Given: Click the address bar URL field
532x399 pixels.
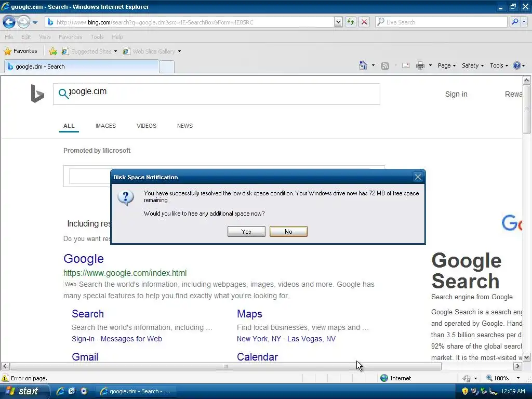Looking at the screenshot, I should [189, 22].
